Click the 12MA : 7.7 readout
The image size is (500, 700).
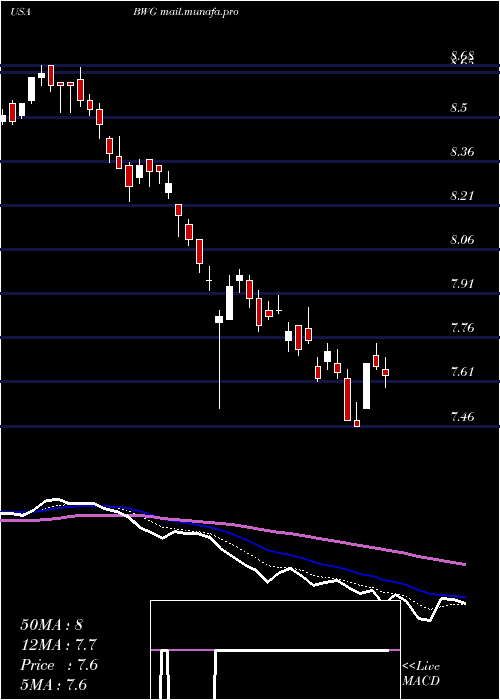tap(58, 645)
